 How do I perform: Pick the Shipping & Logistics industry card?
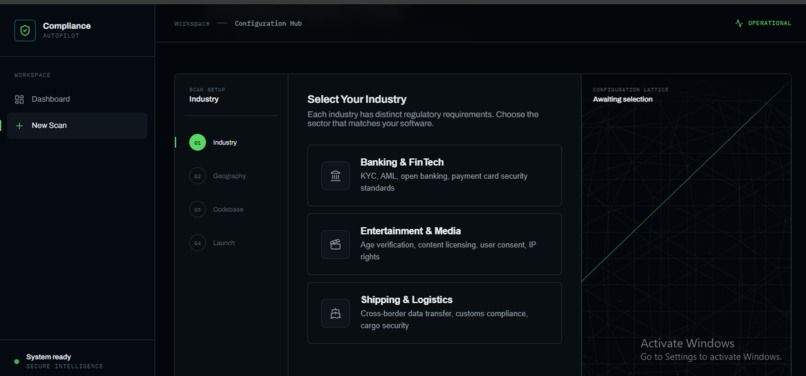[434, 313]
